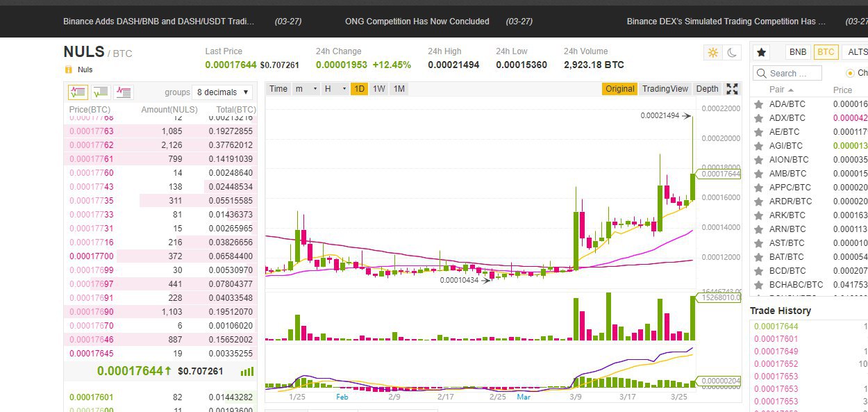This screenshot has width=868, height=412.
Task: Select the BNB market tab
Action: click(798, 52)
